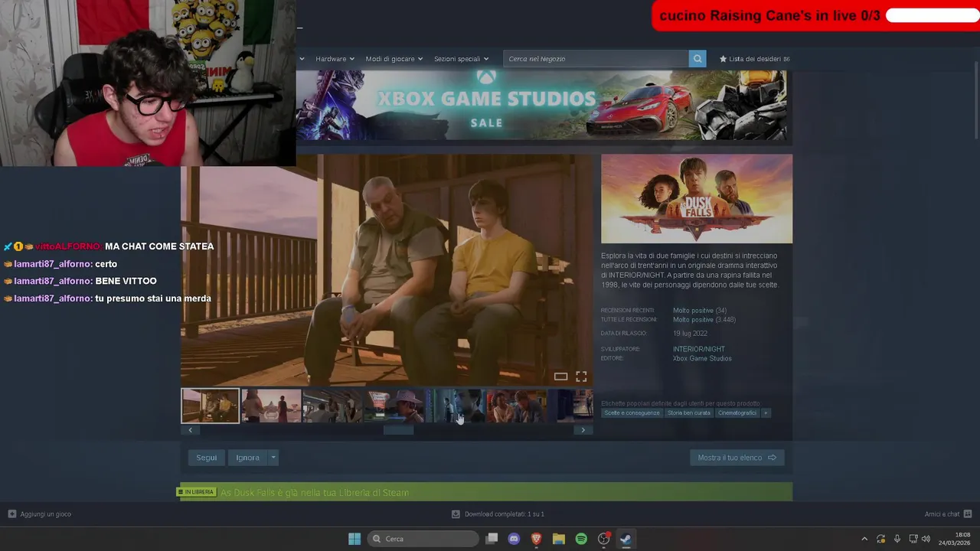This screenshot has width=980, height=551.
Task: Open the volume tray icon
Action: [926, 539]
